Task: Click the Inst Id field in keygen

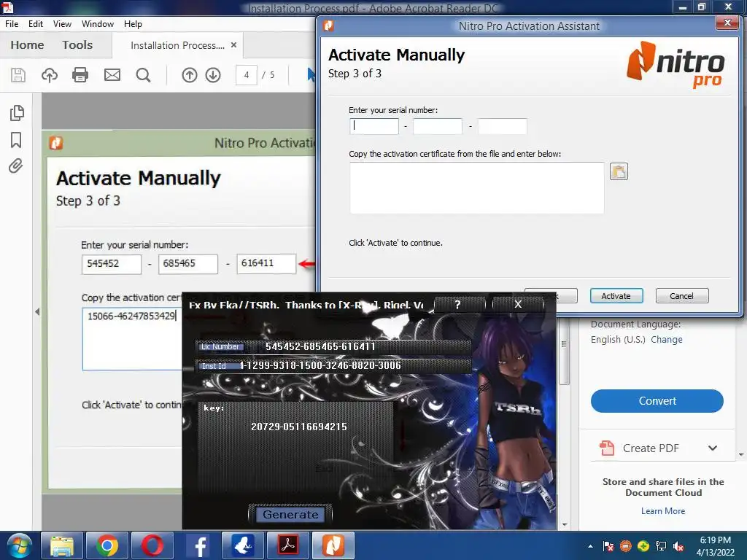Action: click(x=333, y=366)
